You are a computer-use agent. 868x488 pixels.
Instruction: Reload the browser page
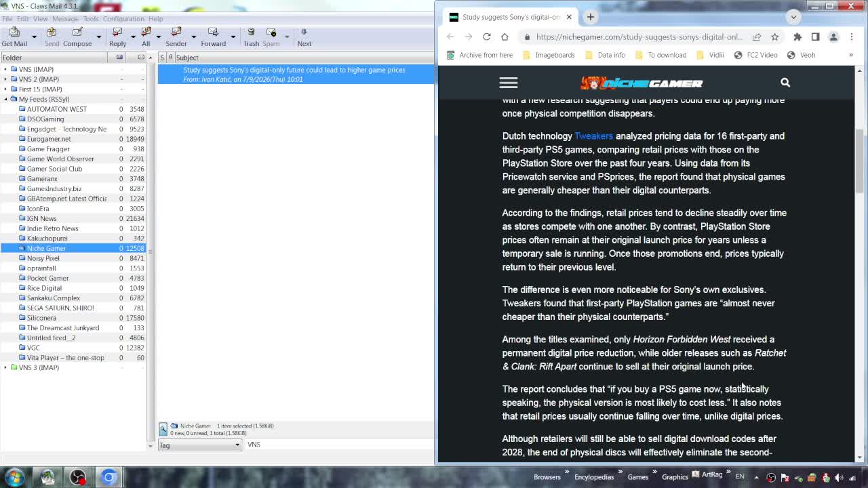pos(486,37)
